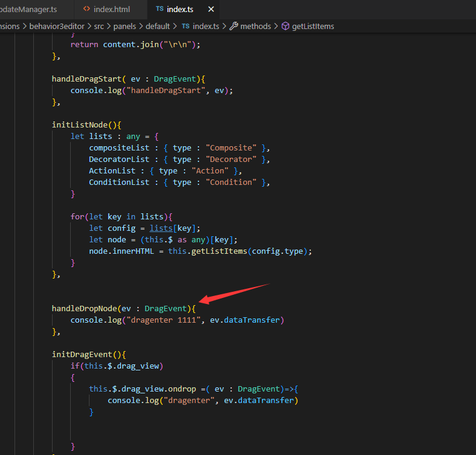This screenshot has width=476, height=455.
Task: Click the handleDropNode method name
Action: coord(84,309)
